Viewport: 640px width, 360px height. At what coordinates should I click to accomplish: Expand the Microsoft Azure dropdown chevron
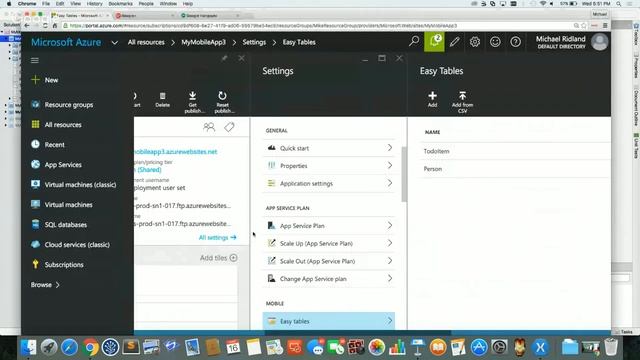click(x=115, y=42)
